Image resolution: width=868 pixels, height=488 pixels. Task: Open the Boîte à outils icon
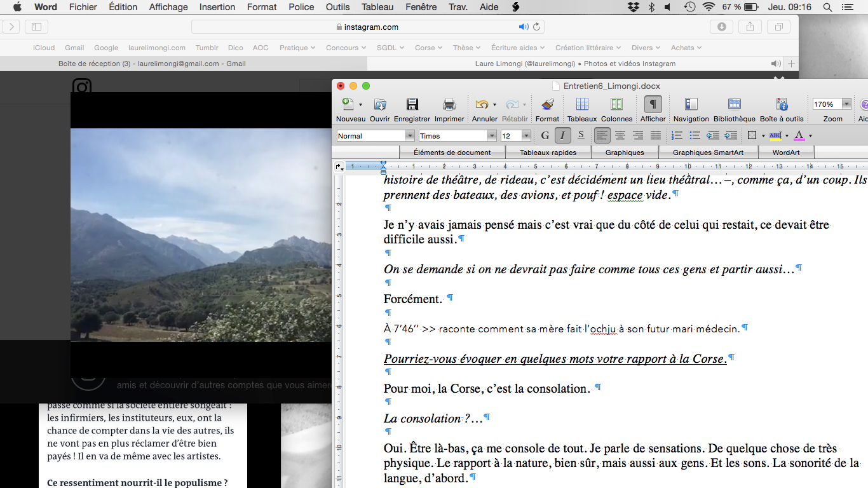782,105
